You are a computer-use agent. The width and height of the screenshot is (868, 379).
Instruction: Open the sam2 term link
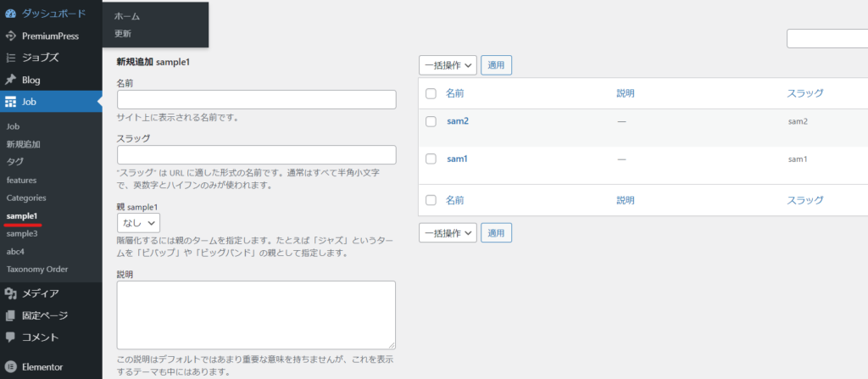point(458,121)
